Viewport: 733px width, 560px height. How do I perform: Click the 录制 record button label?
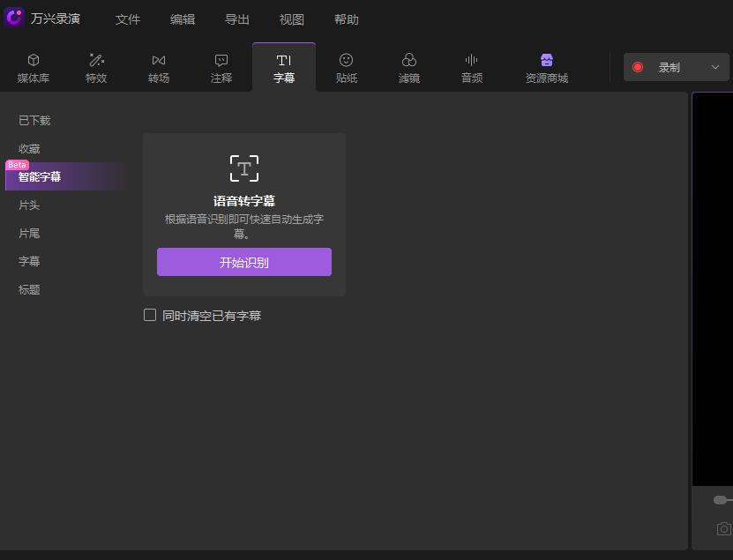669,68
